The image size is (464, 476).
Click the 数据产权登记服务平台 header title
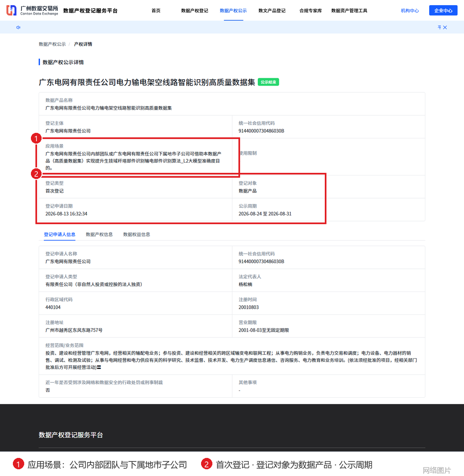[x=90, y=11]
